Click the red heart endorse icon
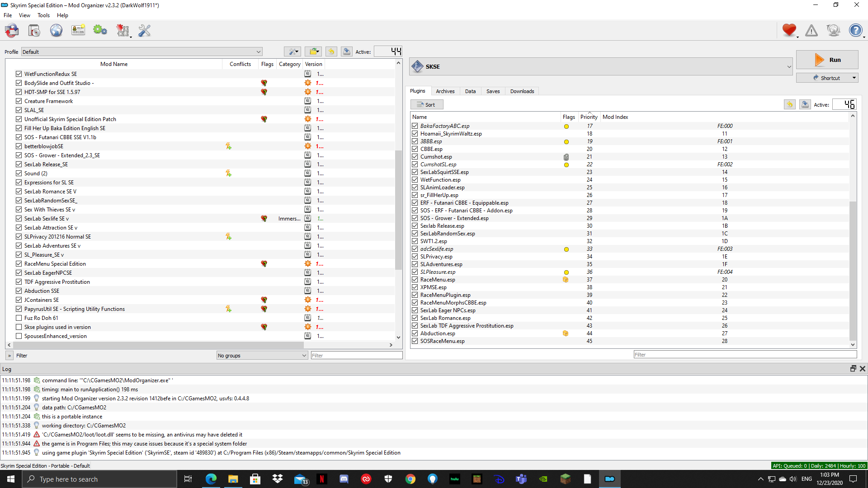Screen dimensions: 868x488 (789, 30)
